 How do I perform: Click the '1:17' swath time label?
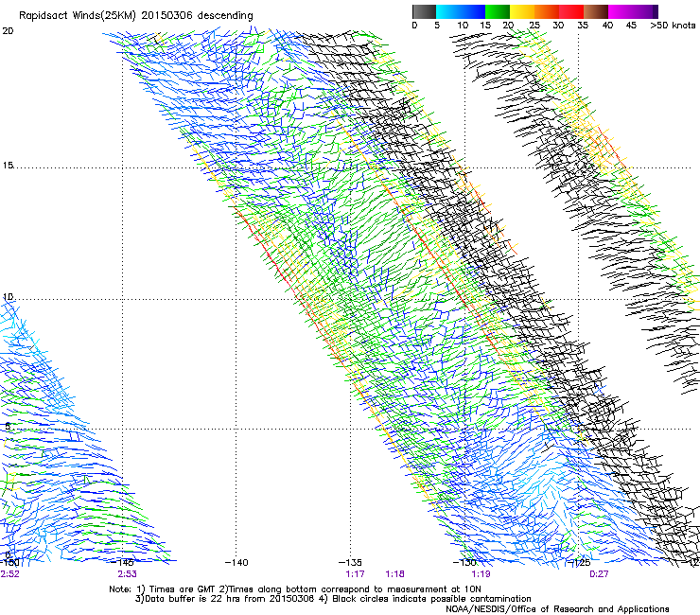click(x=356, y=574)
